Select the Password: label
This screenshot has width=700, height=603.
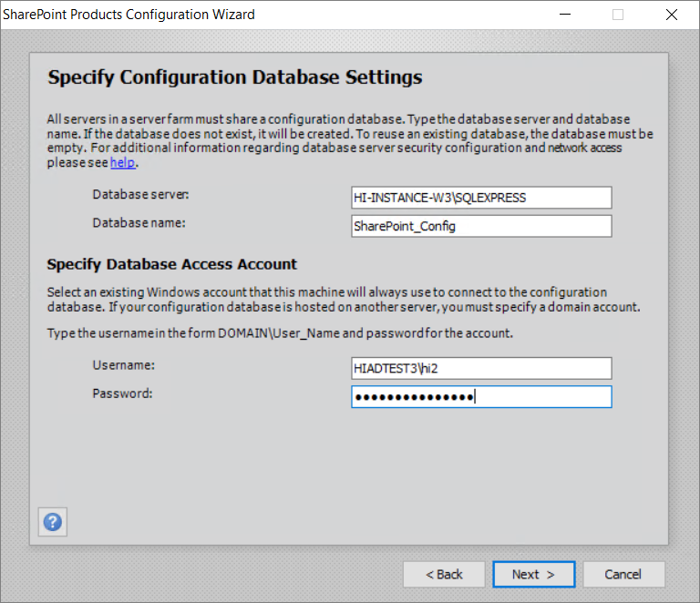coord(122,393)
